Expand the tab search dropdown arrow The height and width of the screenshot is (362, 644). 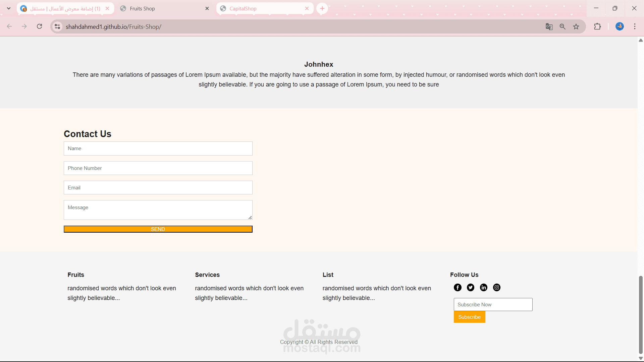click(9, 8)
